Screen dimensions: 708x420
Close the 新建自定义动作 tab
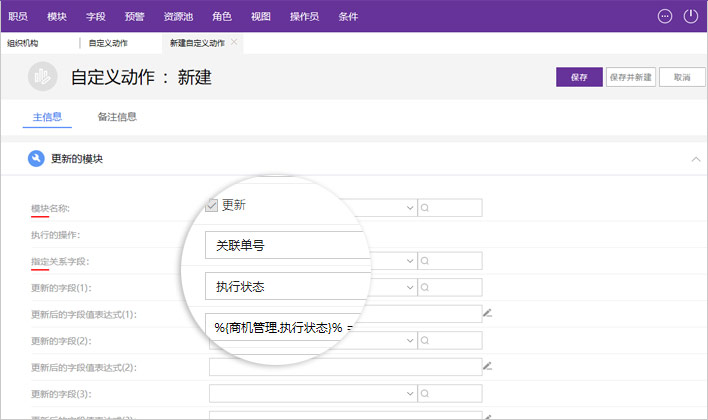coord(234,42)
